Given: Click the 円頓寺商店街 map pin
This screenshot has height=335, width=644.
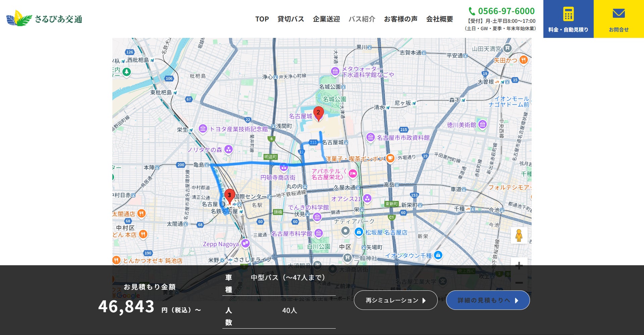Looking at the screenshot, I should 284,167.
